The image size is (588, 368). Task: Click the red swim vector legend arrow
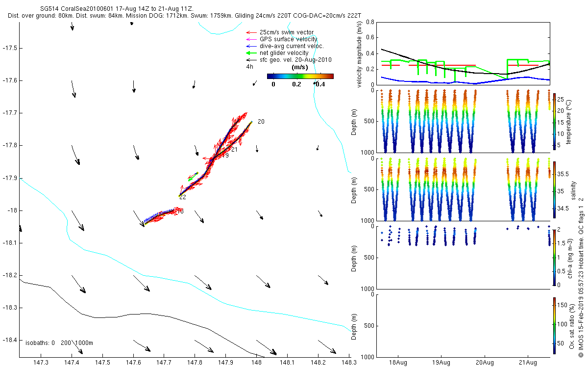251,32
